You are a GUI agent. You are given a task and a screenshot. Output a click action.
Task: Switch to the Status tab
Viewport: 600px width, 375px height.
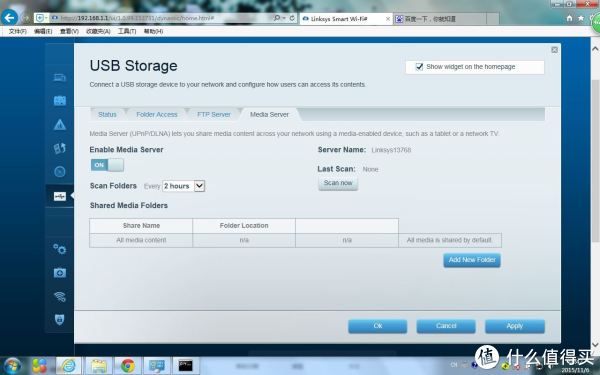coord(107,114)
